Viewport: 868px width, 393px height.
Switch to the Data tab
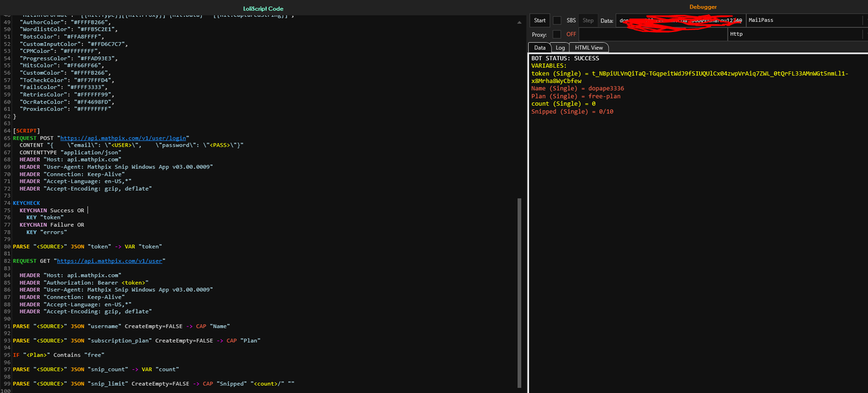tap(540, 48)
